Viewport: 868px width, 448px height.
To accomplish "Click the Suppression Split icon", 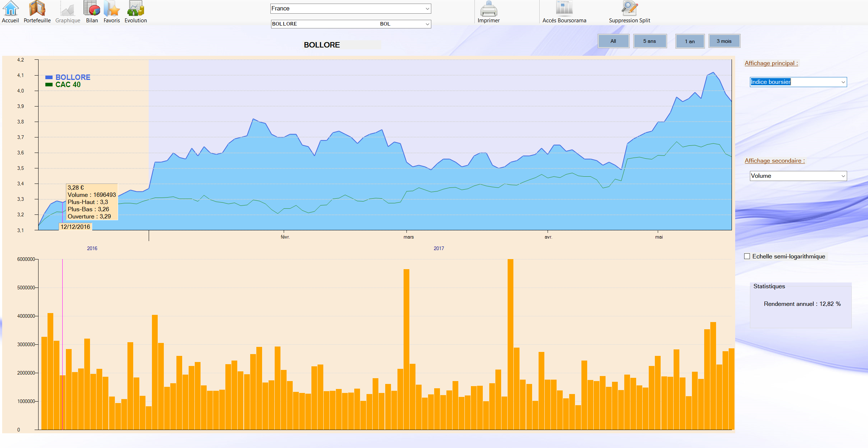I will 629,8.
